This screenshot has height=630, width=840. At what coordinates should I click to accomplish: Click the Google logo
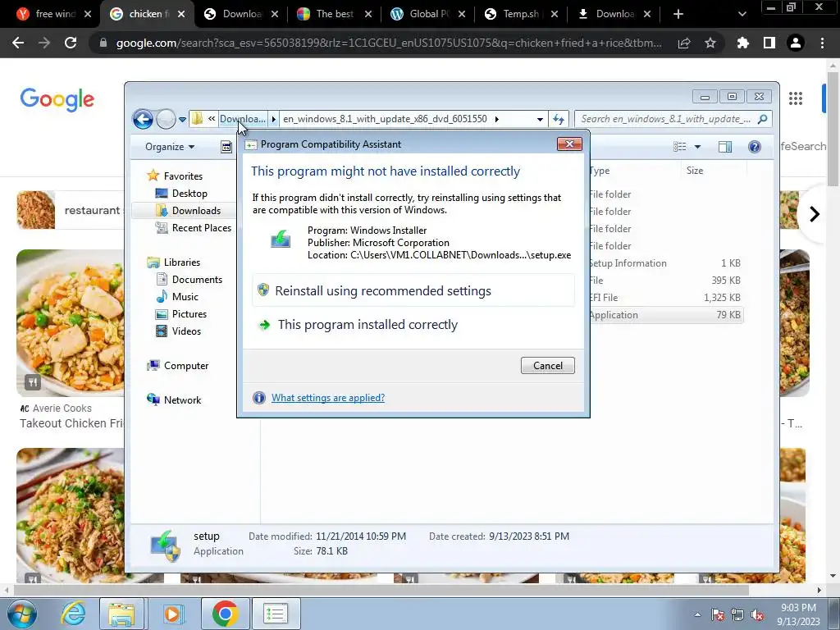point(57,99)
